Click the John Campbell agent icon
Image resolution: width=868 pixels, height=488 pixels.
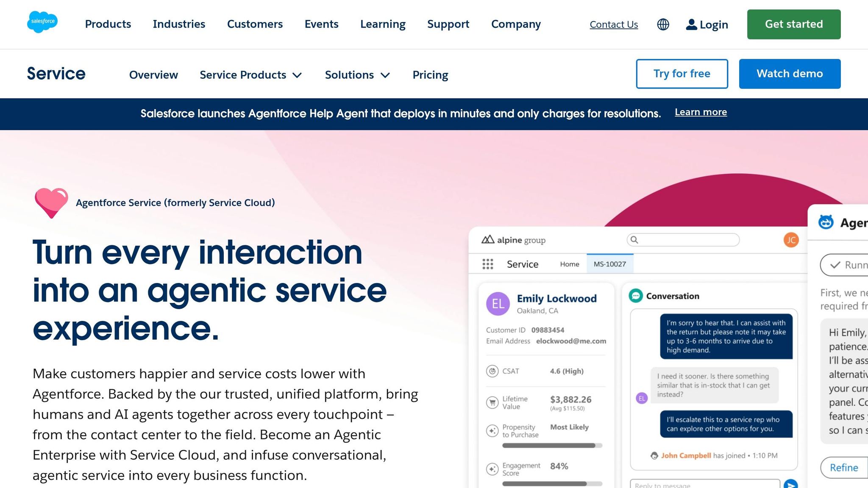point(654,456)
